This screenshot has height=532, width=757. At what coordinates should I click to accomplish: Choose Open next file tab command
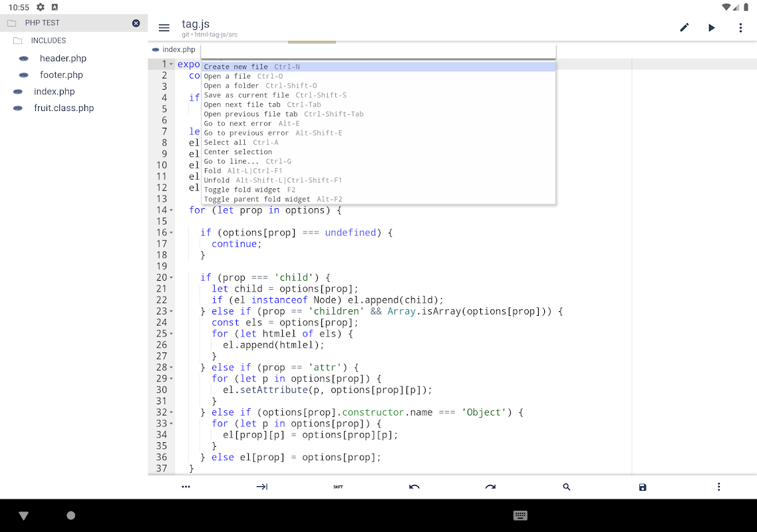(x=378, y=104)
